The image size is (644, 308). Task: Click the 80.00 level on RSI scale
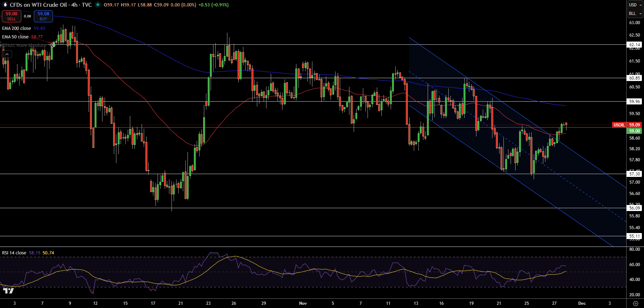coord(634,249)
